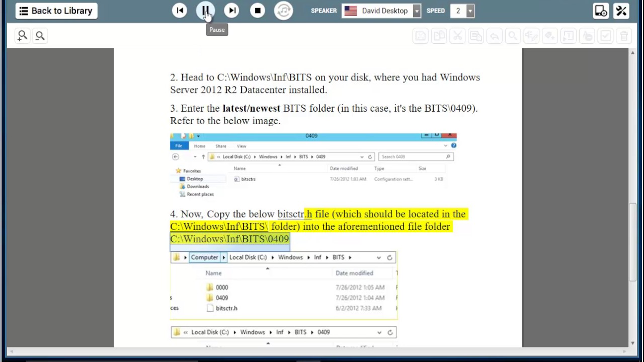644x362 pixels.
Task: Click 'Computer' in the breadcrumb image
Action: [x=204, y=257]
